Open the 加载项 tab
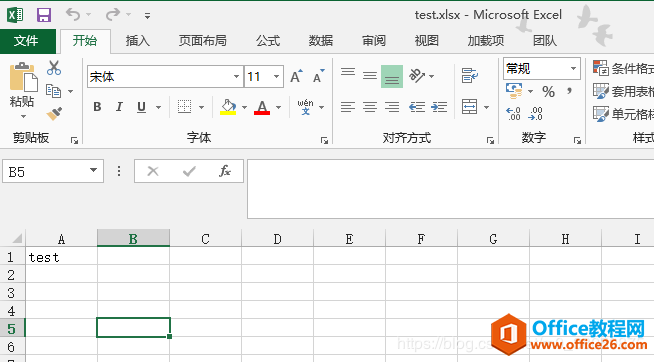Screen dimensions: 654x362 [x=485, y=41]
